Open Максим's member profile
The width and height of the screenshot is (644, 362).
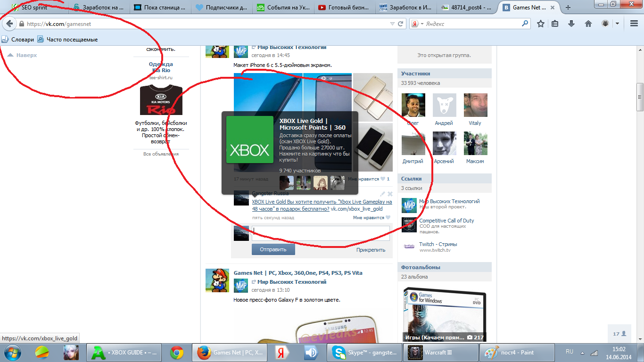coord(475,143)
